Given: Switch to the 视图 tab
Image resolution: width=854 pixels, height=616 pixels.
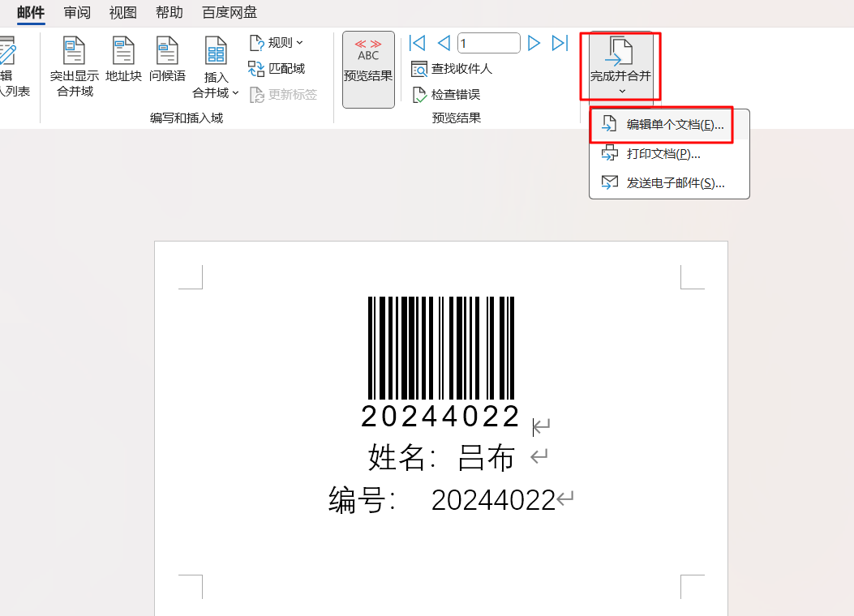Looking at the screenshot, I should click(122, 12).
